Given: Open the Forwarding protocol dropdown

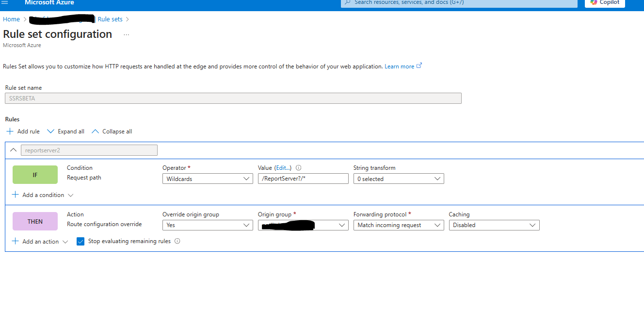Looking at the screenshot, I should 399,225.
